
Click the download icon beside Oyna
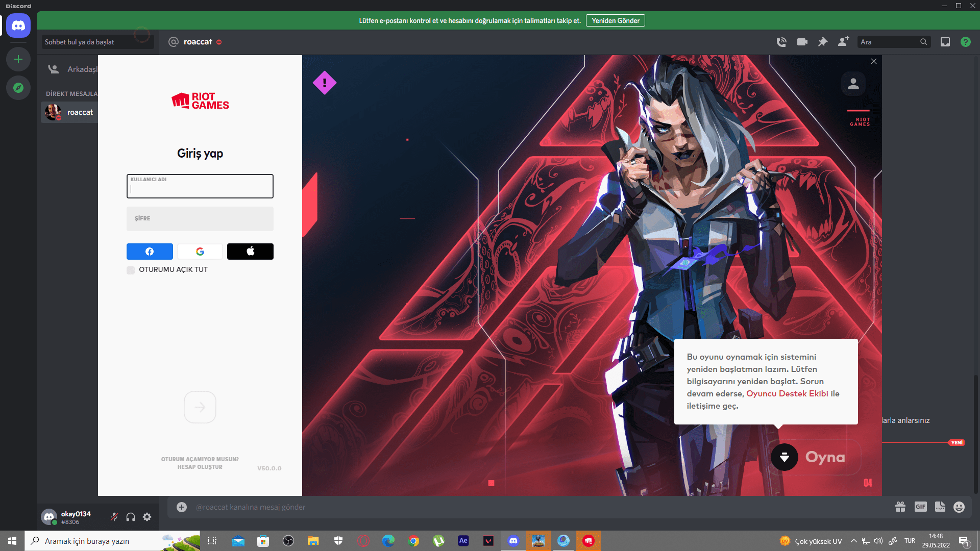pos(785,457)
